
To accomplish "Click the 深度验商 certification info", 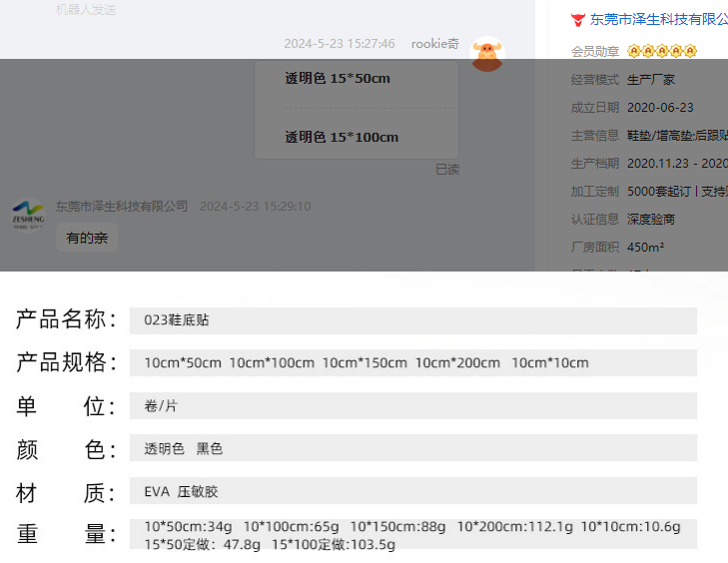I will point(651,219).
